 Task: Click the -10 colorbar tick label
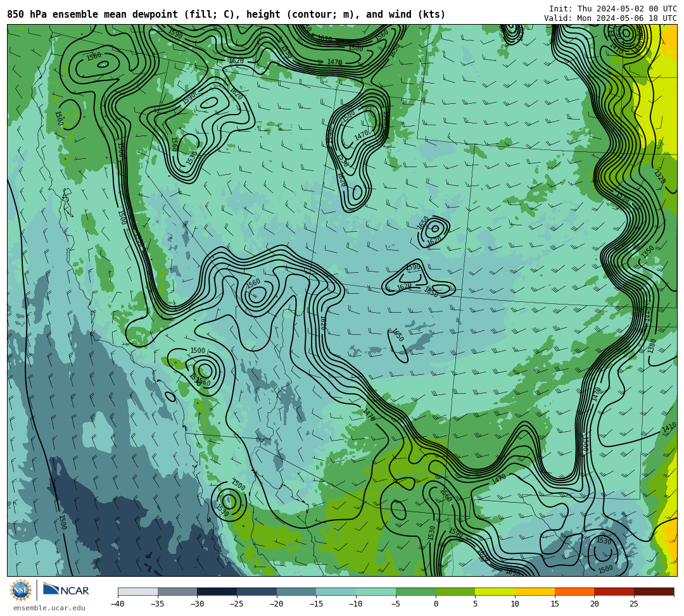click(x=356, y=604)
